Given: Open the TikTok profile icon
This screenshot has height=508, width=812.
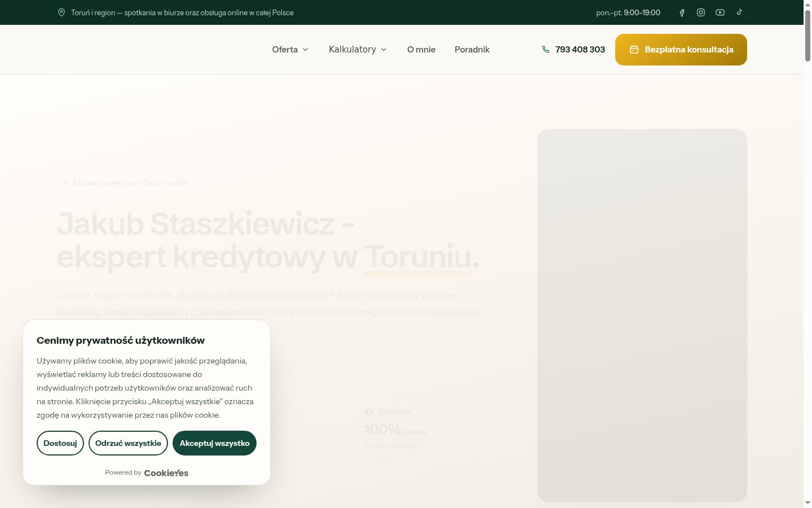Looking at the screenshot, I should [x=739, y=12].
